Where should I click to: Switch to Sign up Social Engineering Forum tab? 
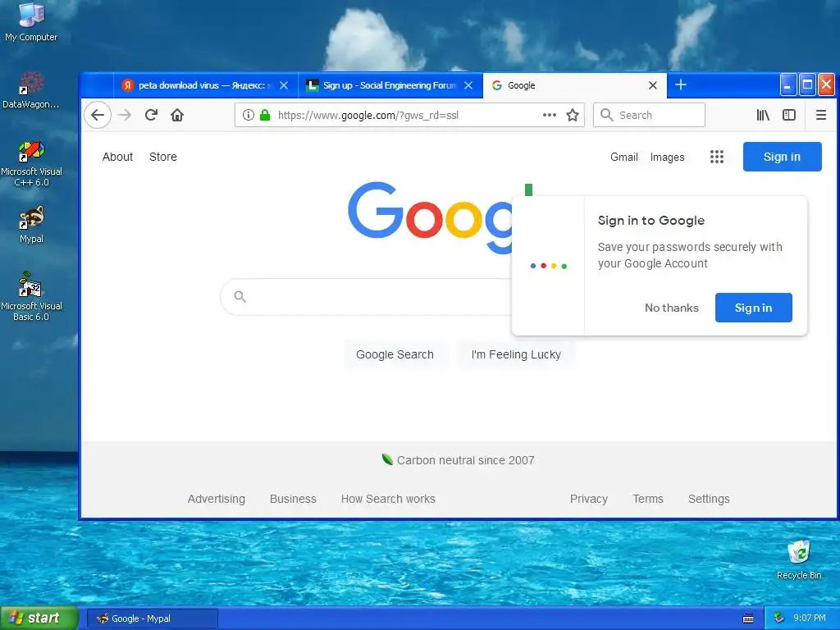pos(390,85)
